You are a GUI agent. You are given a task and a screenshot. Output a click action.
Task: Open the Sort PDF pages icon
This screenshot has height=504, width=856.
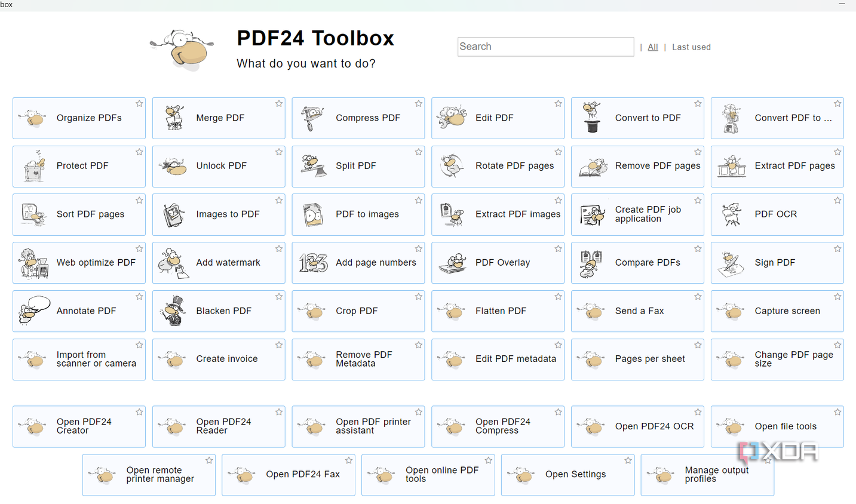(x=34, y=214)
